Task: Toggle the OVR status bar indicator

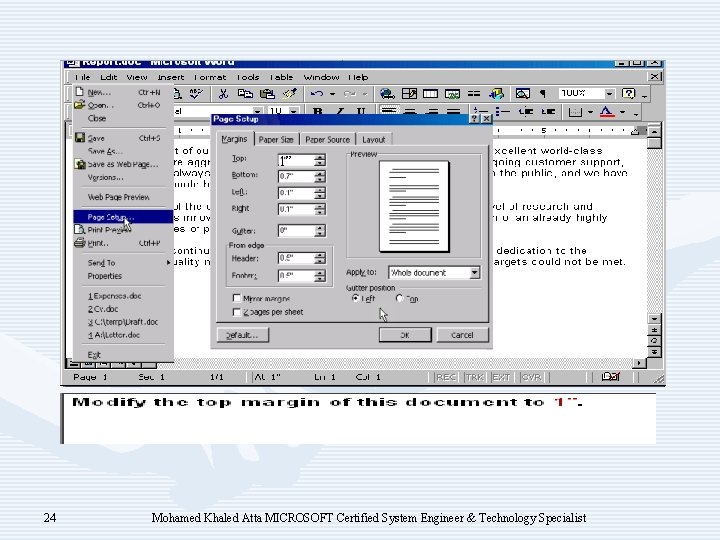Action: click(531, 377)
